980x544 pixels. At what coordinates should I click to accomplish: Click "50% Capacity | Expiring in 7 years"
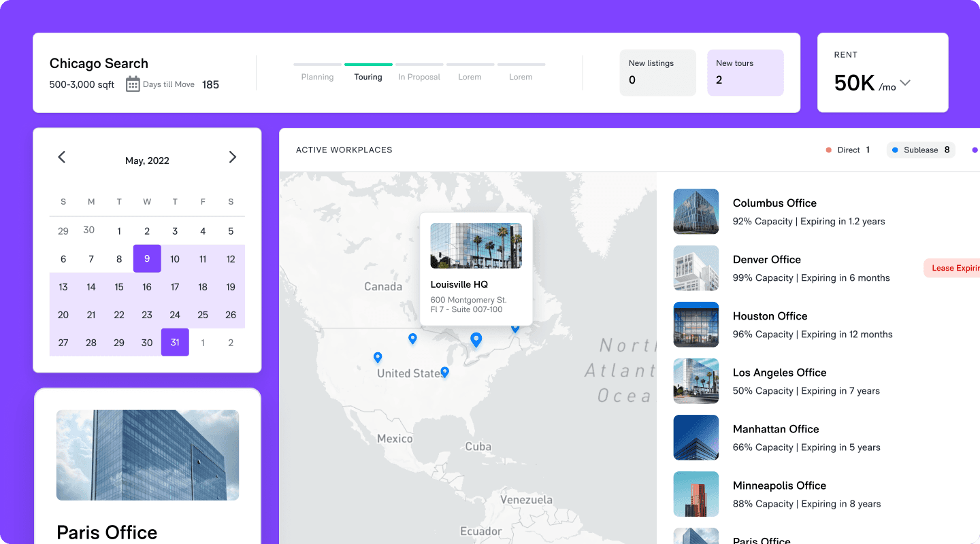pos(806,391)
